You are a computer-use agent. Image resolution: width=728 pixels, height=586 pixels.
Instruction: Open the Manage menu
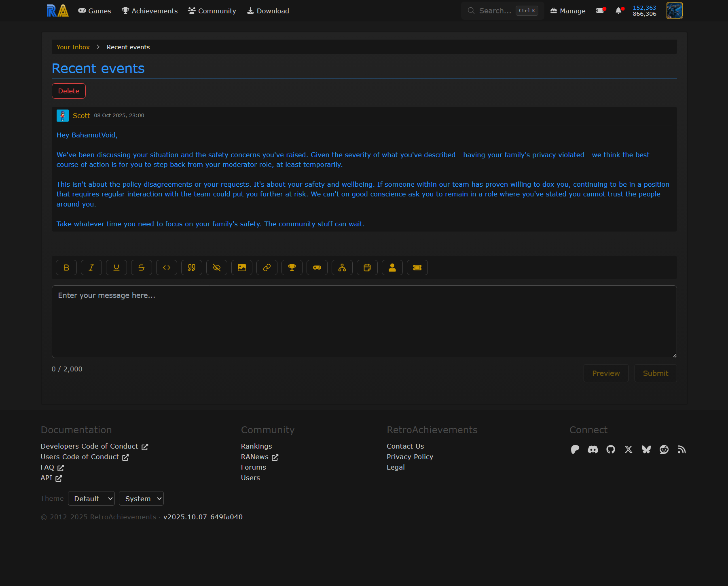click(x=568, y=11)
